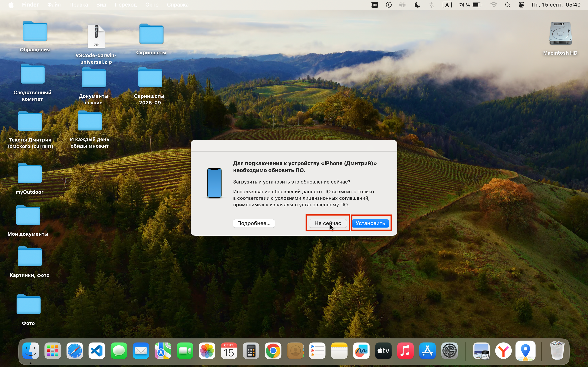
Task: Open the Переход menu
Action: coord(126,5)
